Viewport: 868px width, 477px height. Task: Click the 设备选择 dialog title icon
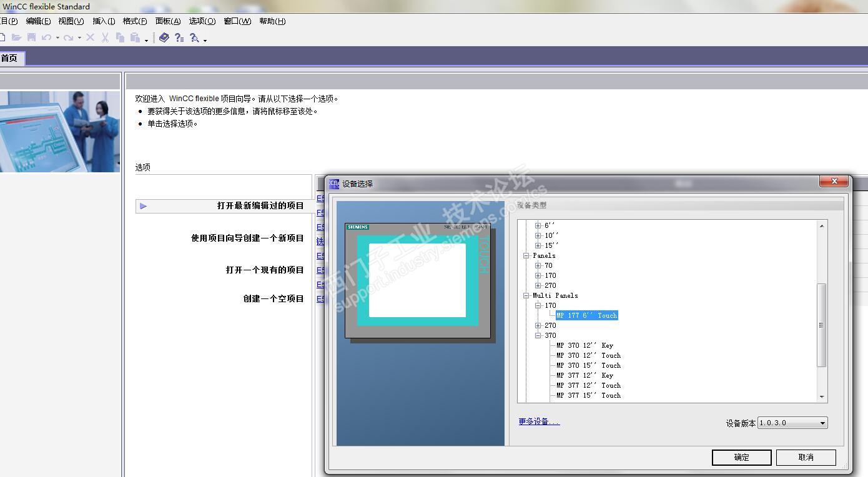[334, 184]
